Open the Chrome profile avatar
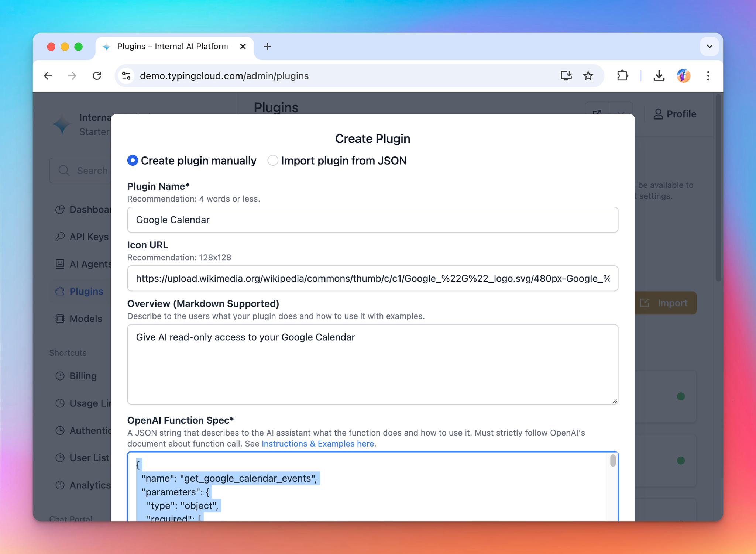 pyautogui.click(x=683, y=76)
